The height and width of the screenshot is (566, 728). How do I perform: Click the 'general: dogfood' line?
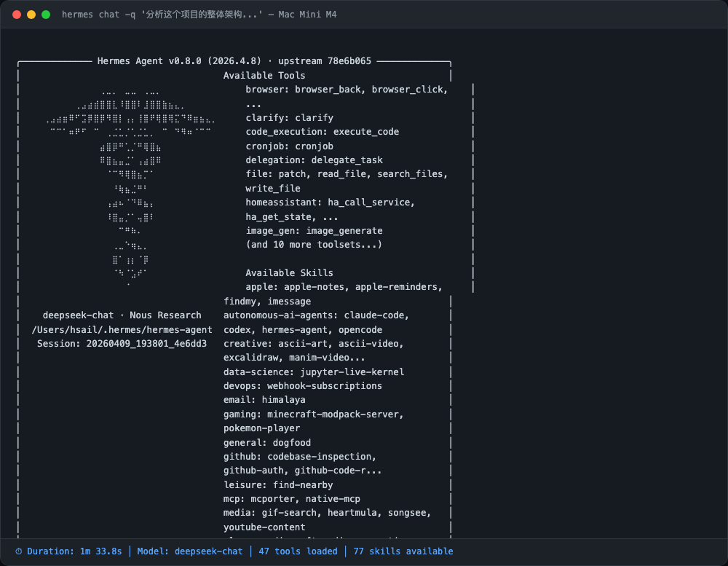click(267, 442)
